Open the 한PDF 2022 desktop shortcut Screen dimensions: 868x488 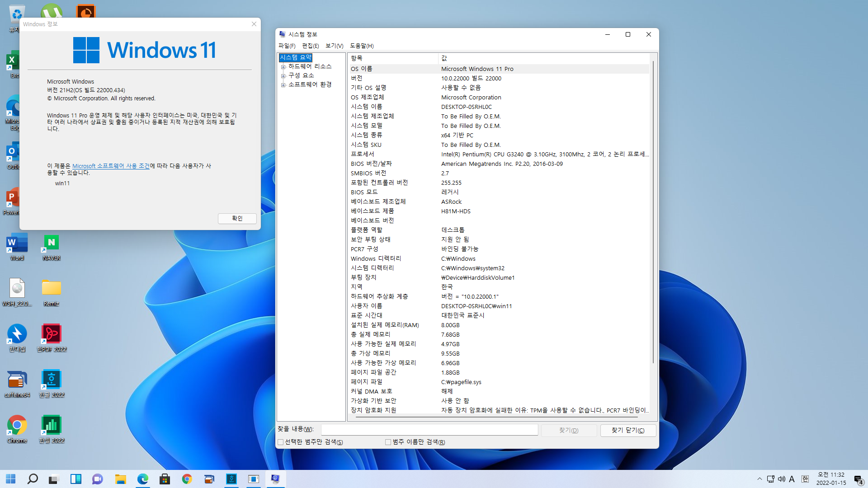click(x=52, y=338)
